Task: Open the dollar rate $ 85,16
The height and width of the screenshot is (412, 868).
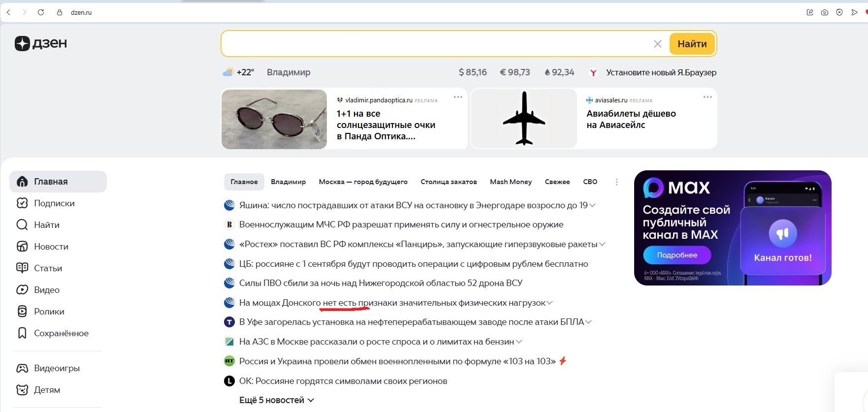Action: coord(473,72)
